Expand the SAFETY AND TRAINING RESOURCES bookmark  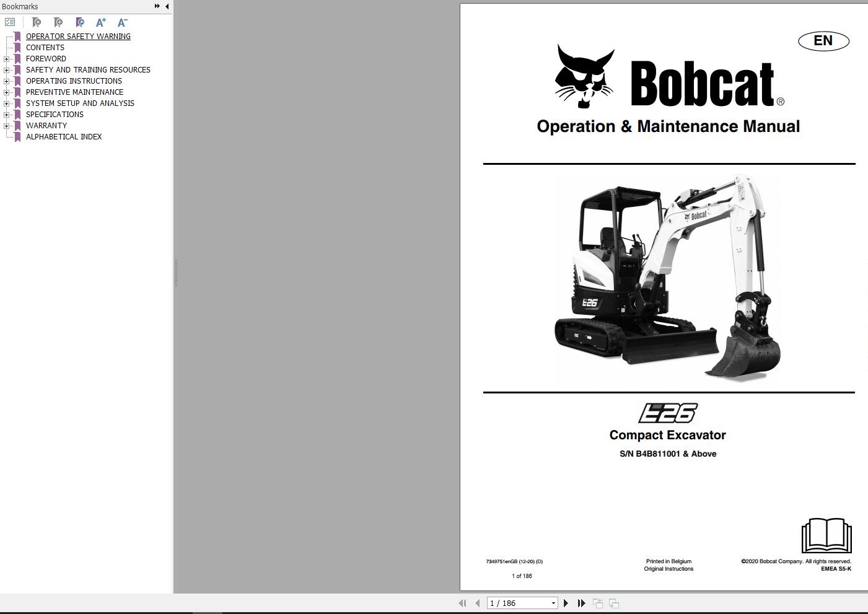tap(7, 70)
